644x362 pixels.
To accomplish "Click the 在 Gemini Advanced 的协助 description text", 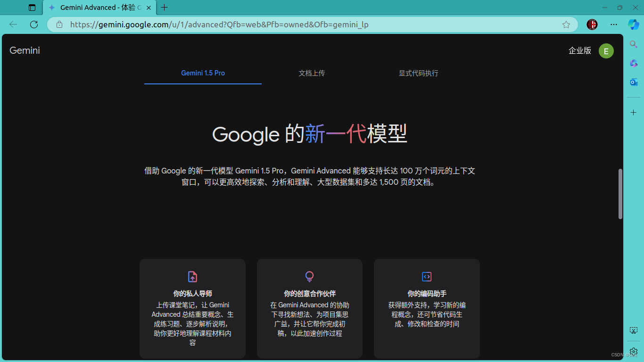I will point(310,319).
